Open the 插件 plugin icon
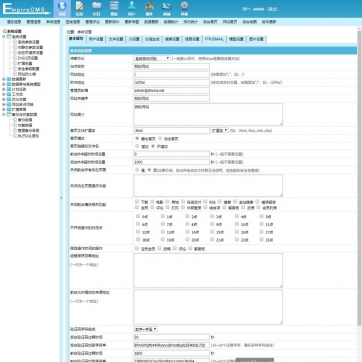Image resolution: width=362 pixels, height=362 pixels. pos(149,8)
